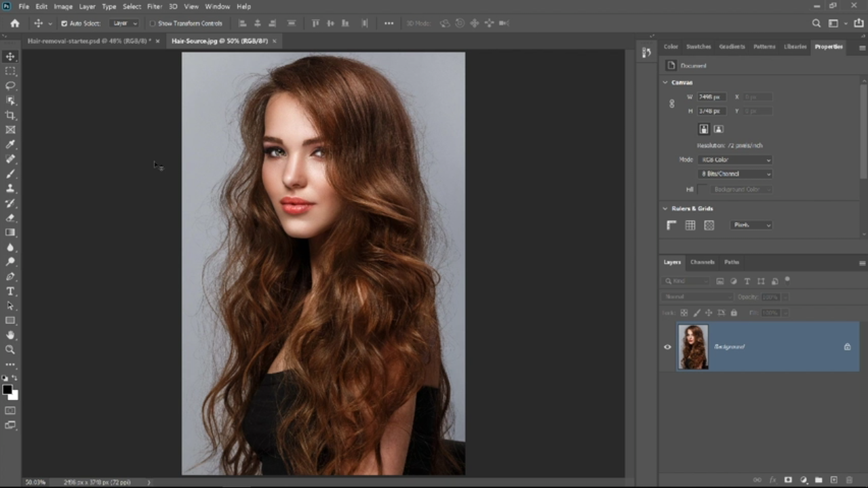The image size is (868, 488).
Task: Switch to Hair-removal-starter.psd document tab
Action: point(89,41)
